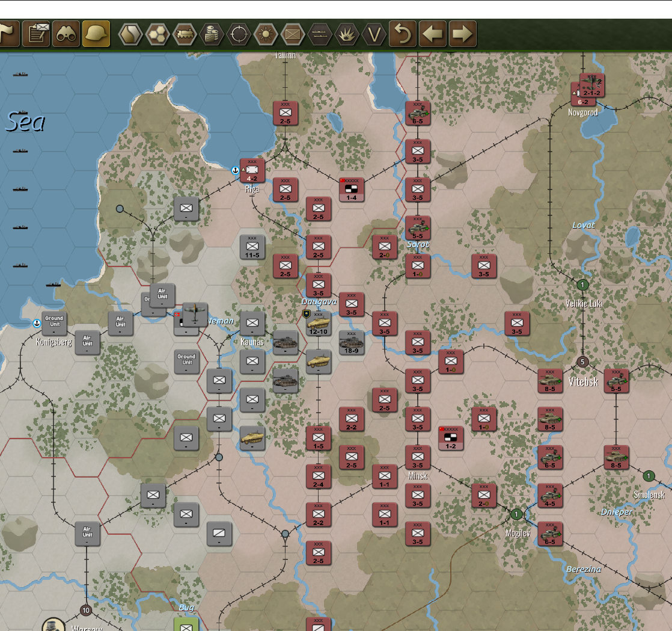Toggle the front lines hexagon icon
This screenshot has height=631, width=672.
pyautogui.click(x=320, y=34)
